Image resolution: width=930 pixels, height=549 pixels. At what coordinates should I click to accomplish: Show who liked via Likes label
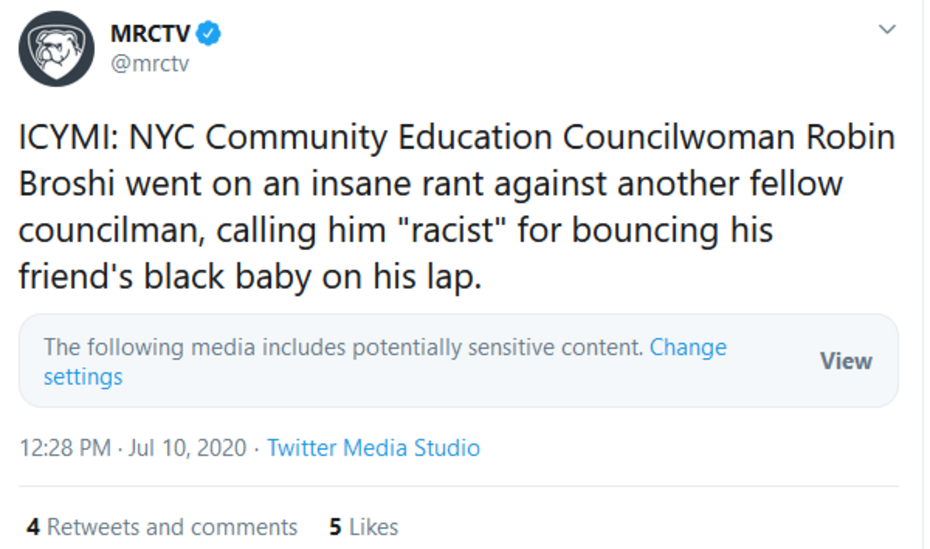pyautogui.click(x=374, y=527)
